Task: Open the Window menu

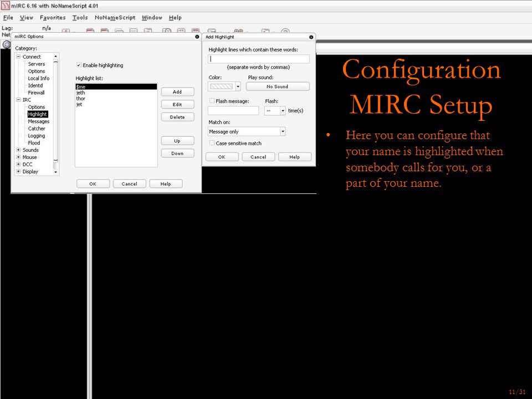Action: (152, 18)
